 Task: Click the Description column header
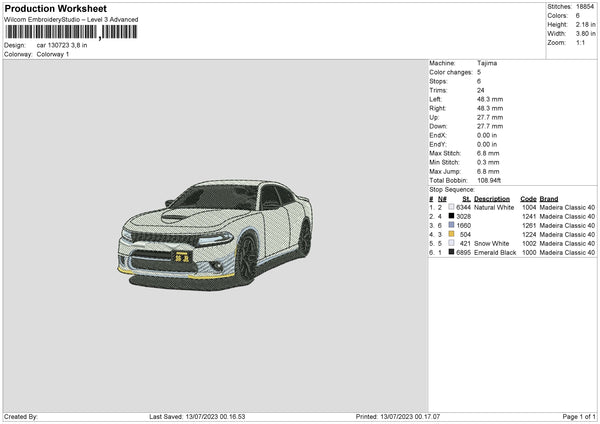pyautogui.click(x=492, y=198)
